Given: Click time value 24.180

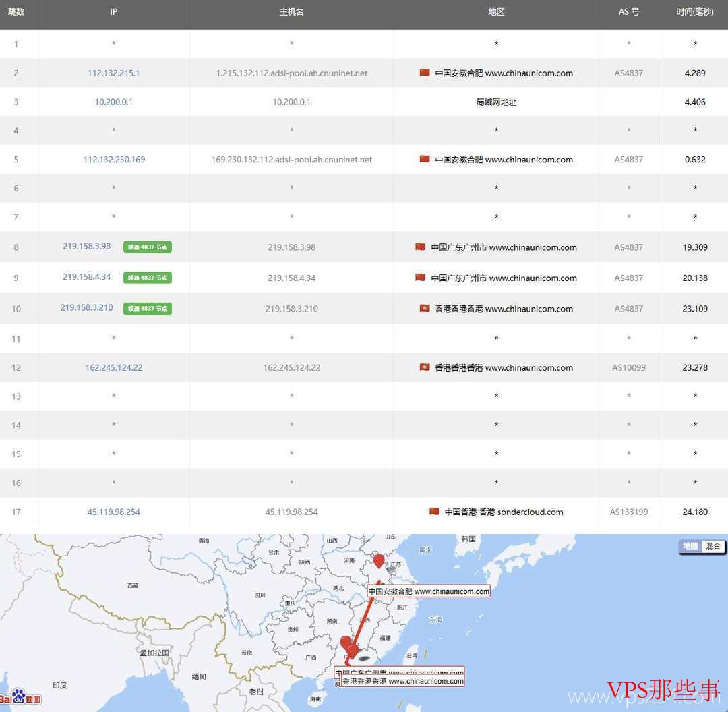Looking at the screenshot, I should tap(694, 512).
